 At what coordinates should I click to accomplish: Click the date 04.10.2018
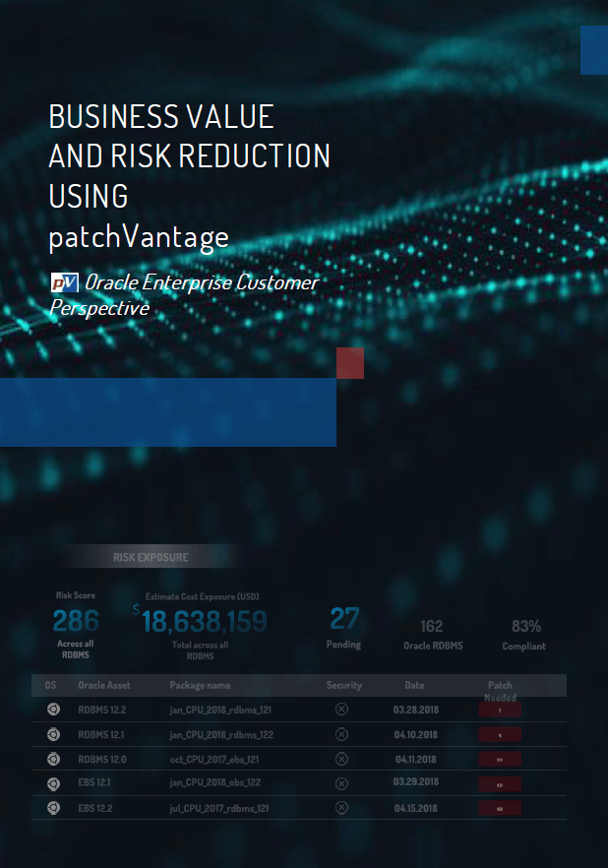click(415, 734)
